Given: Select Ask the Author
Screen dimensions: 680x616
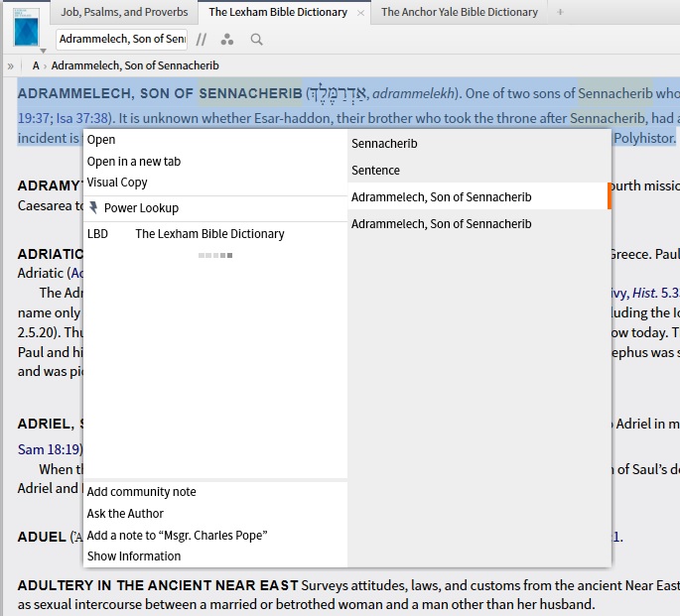Looking at the screenshot, I should click(125, 514).
